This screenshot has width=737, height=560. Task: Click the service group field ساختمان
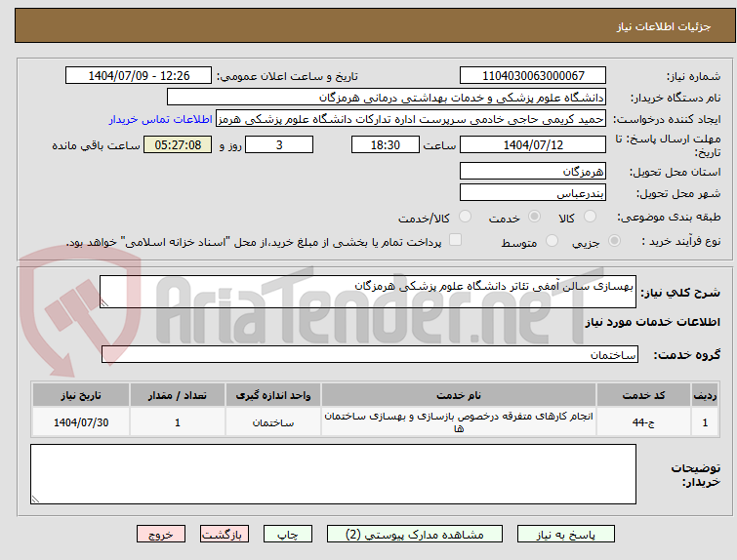pos(370,354)
